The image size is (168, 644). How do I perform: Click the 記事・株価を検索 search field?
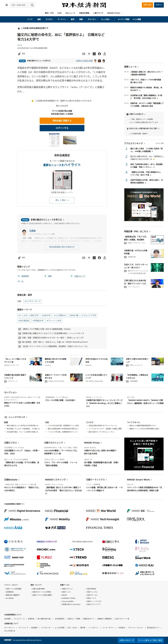coord(20,5)
